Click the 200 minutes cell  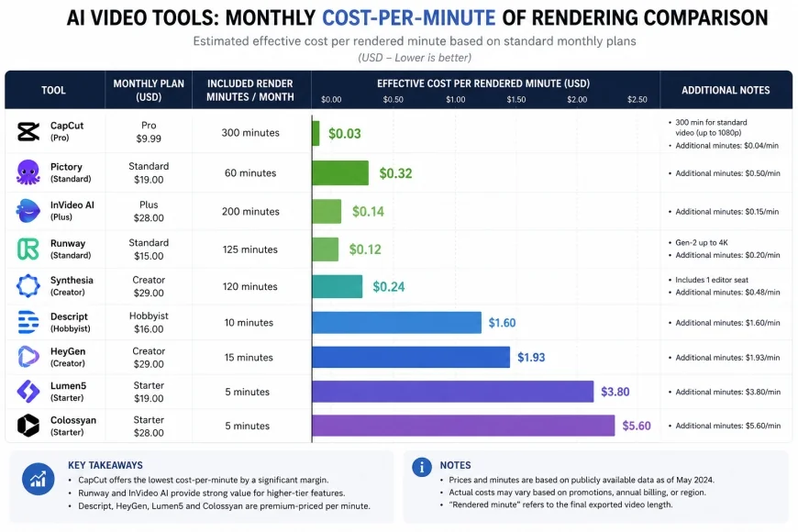coord(250,211)
